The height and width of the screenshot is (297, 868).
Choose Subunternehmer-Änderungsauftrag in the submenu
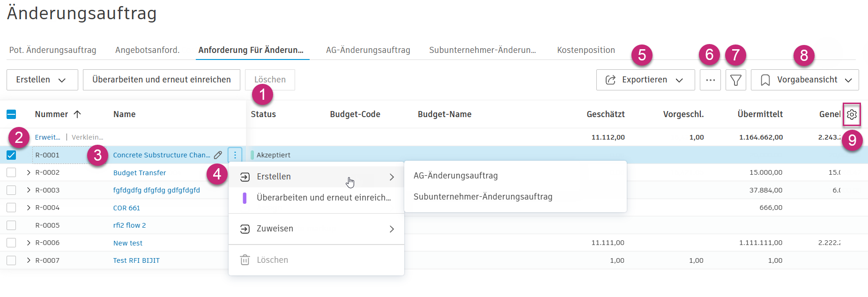[x=515, y=197]
